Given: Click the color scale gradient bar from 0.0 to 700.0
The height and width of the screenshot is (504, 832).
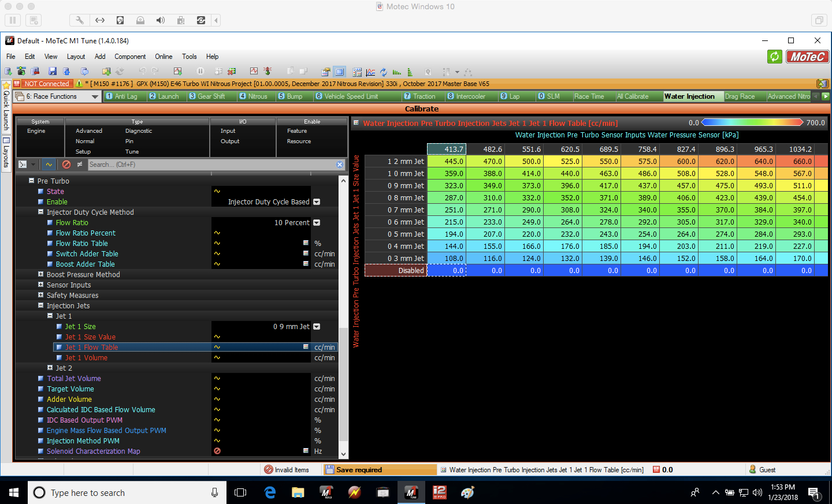Looking at the screenshot, I should pyautogui.click(x=752, y=122).
